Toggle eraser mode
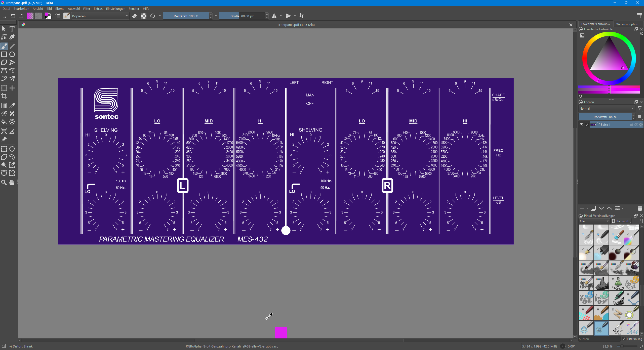This screenshot has height=350, width=644. pos(135,16)
